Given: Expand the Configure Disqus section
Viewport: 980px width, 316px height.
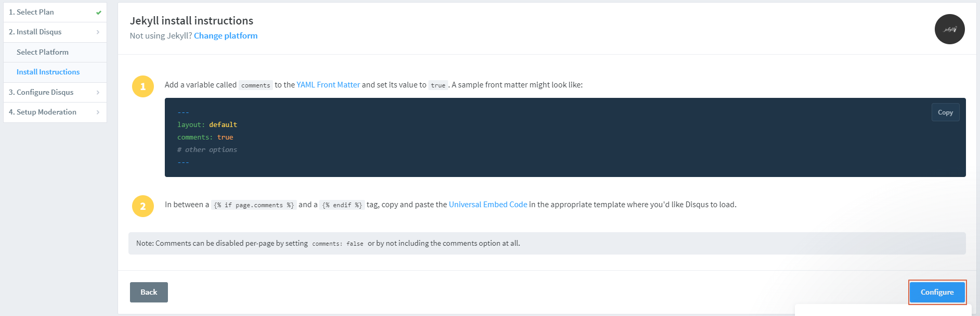Looking at the screenshot, I should coord(55,92).
